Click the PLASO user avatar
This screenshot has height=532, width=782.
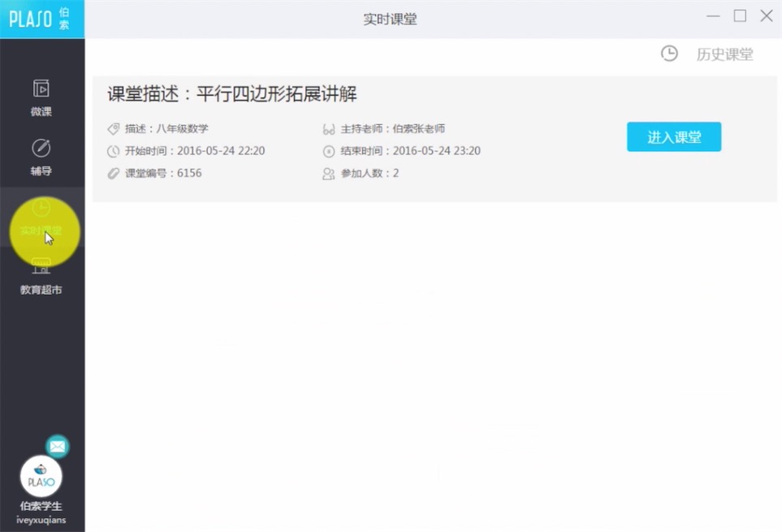[x=41, y=476]
